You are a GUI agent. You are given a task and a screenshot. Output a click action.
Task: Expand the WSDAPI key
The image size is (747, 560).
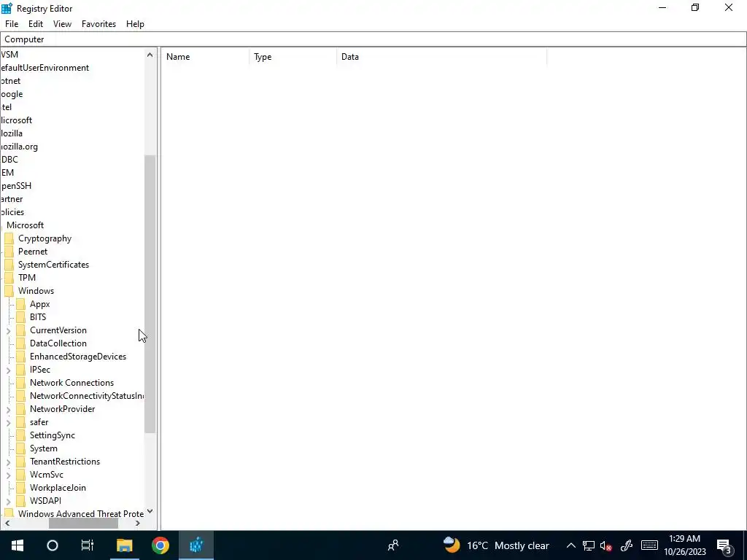click(8, 501)
